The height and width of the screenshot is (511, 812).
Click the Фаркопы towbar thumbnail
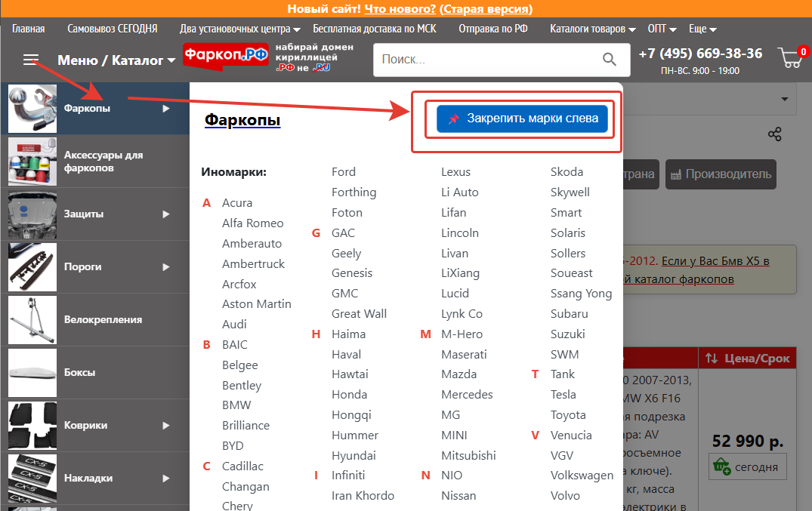[x=32, y=109]
